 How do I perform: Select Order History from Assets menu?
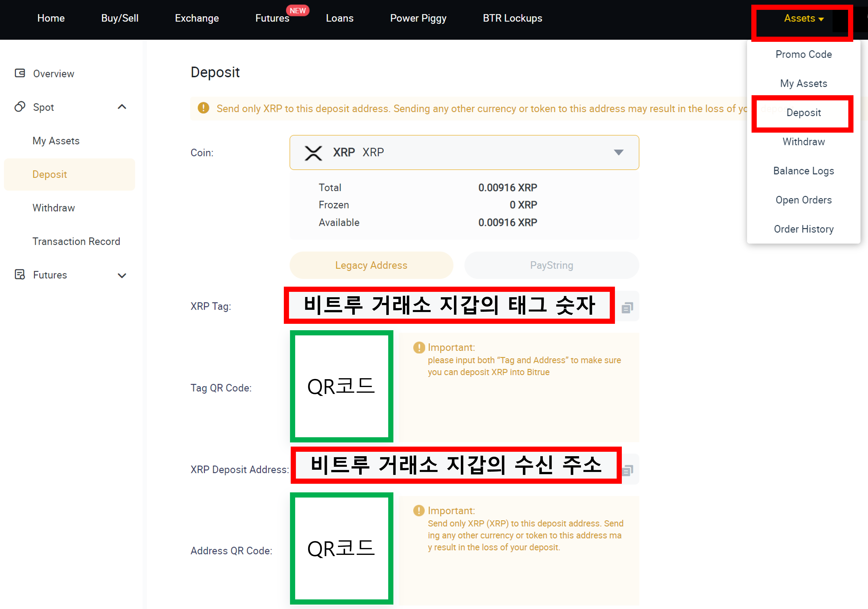[804, 229]
